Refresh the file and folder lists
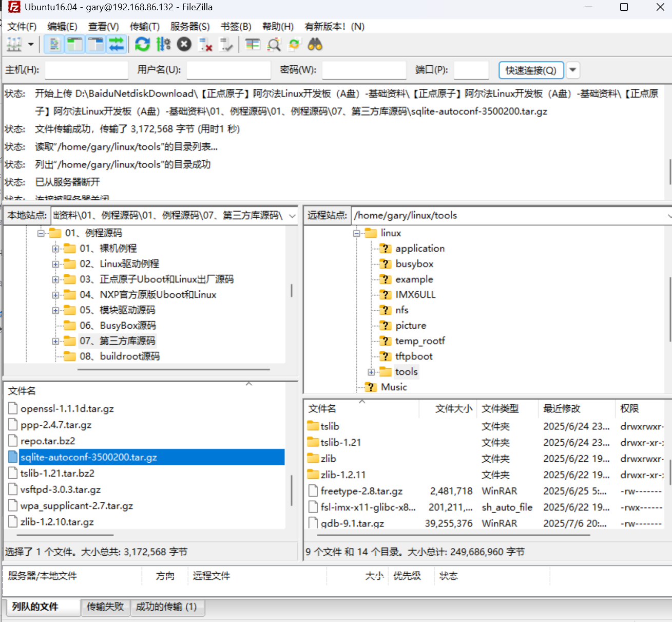The image size is (672, 622). (142, 44)
